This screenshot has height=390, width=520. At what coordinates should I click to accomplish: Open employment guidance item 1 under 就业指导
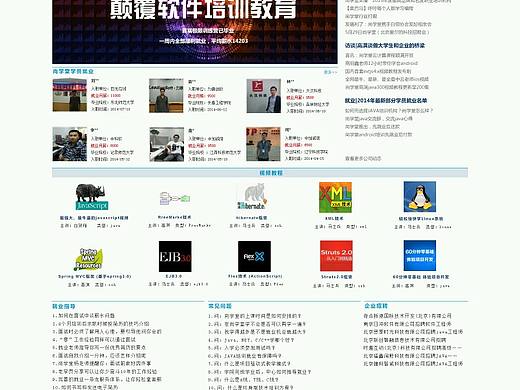pyautogui.click(x=83, y=315)
